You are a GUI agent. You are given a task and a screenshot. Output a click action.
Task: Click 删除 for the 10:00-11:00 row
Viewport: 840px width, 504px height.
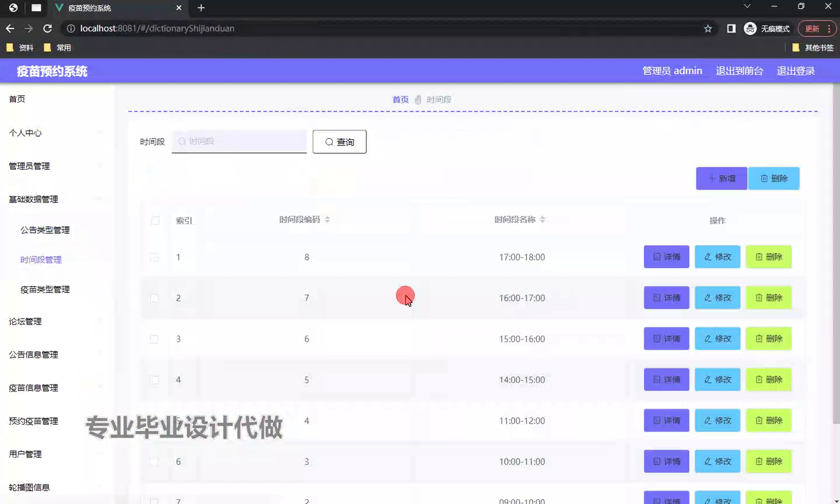(x=769, y=461)
